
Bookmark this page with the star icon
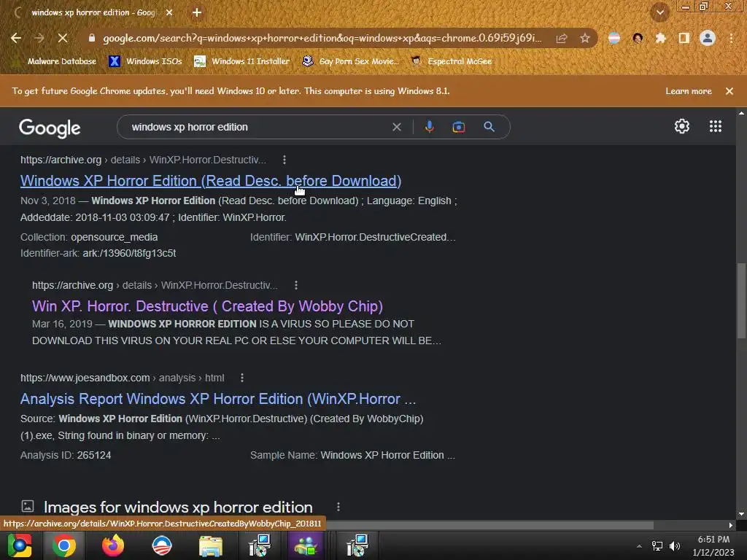585,38
